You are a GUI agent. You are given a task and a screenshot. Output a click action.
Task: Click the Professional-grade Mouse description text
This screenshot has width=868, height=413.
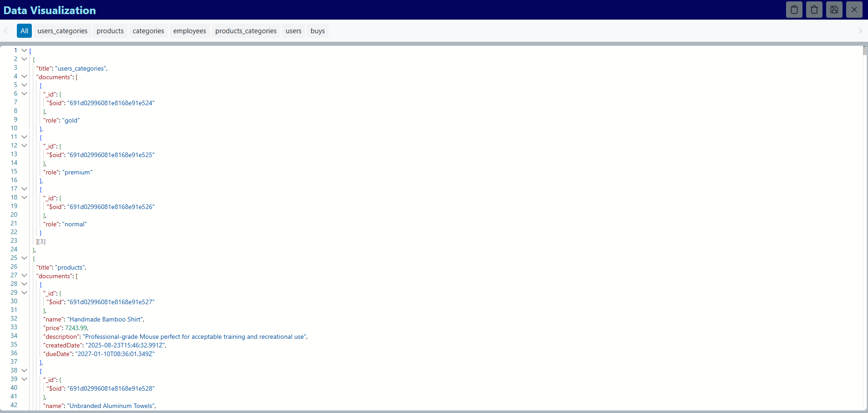(x=195, y=337)
